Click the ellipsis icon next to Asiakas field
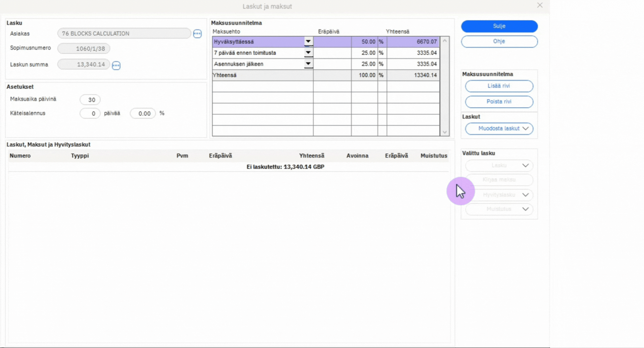The image size is (644, 348). pyautogui.click(x=197, y=34)
